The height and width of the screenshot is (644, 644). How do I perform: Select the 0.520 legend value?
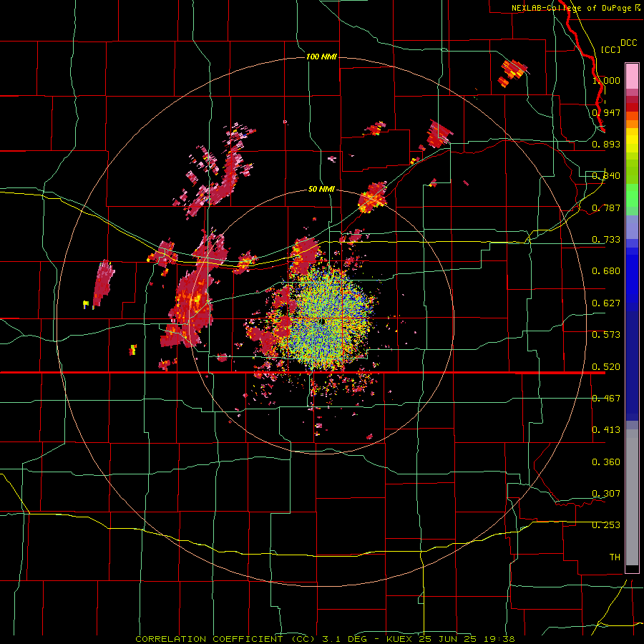pos(606,366)
